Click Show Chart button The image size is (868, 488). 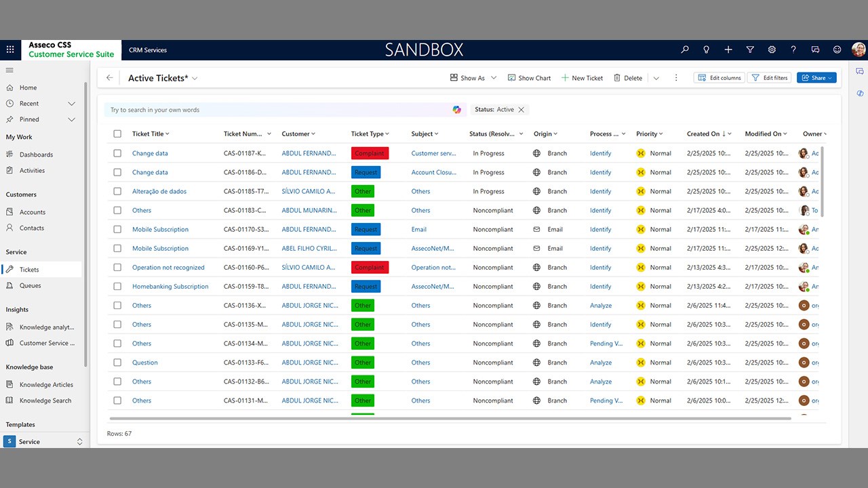click(x=529, y=78)
